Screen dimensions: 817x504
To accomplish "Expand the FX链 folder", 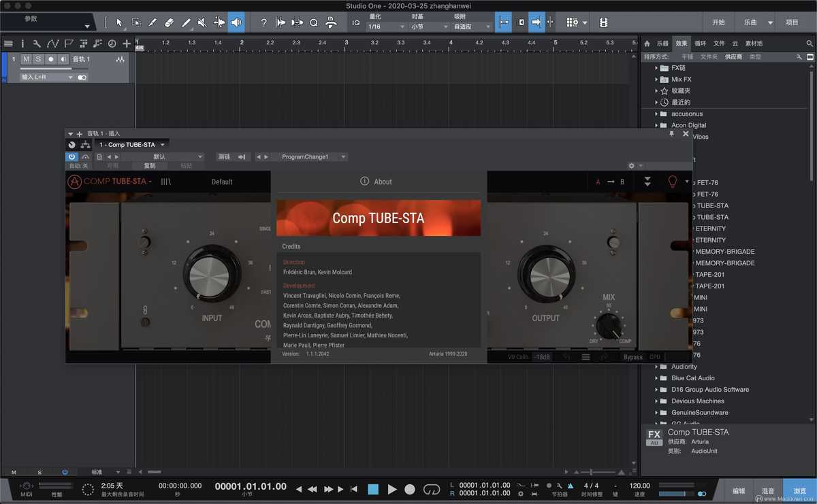I will (657, 68).
